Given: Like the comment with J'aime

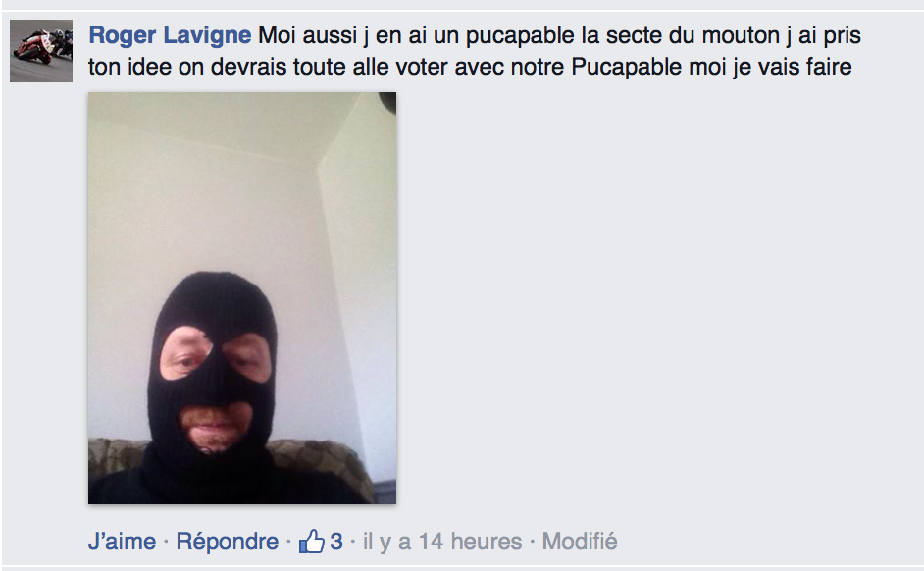Looking at the screenshot, I should pyautogui.click(x=122, y=541).
